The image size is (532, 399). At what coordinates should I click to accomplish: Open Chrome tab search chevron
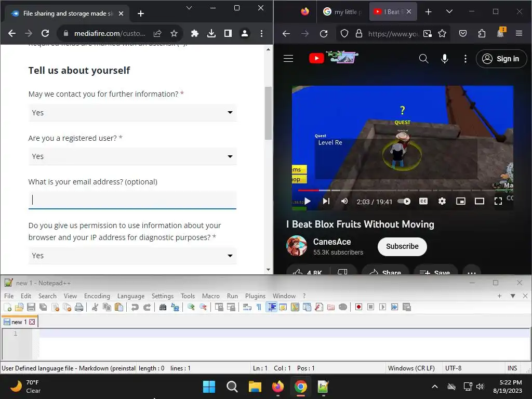coord(189,8)
